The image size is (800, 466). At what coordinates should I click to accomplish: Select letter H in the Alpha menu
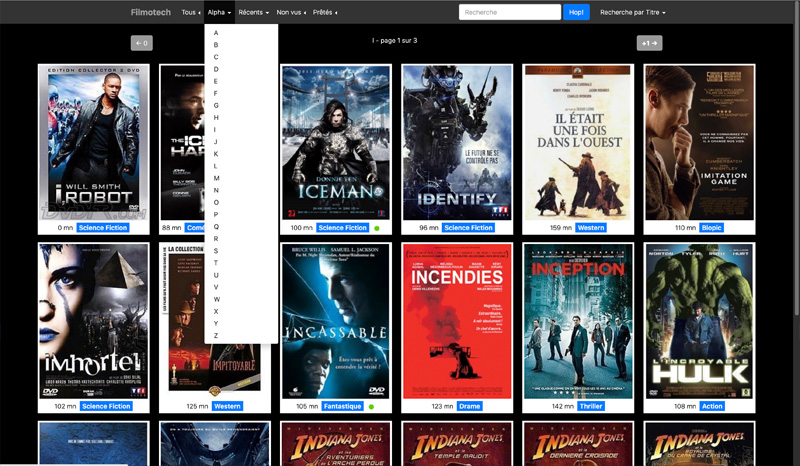pyautogui.click(x=241, y=117)
